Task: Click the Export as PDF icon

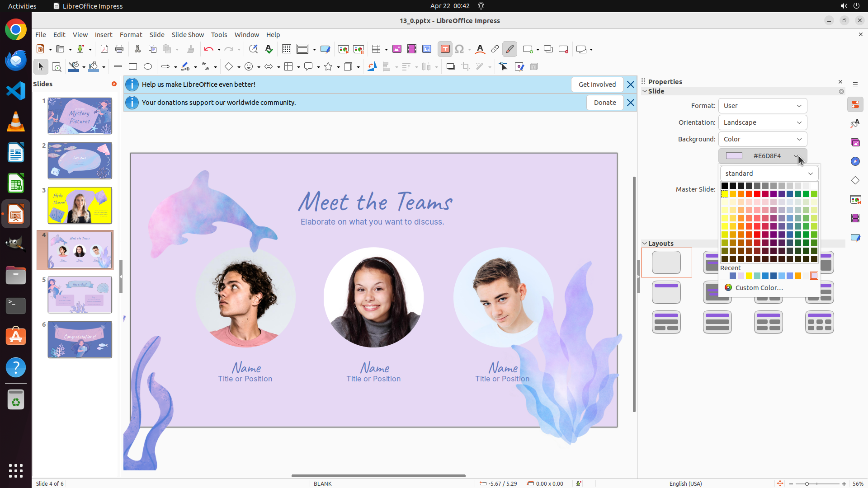Action: coord(104,49)
